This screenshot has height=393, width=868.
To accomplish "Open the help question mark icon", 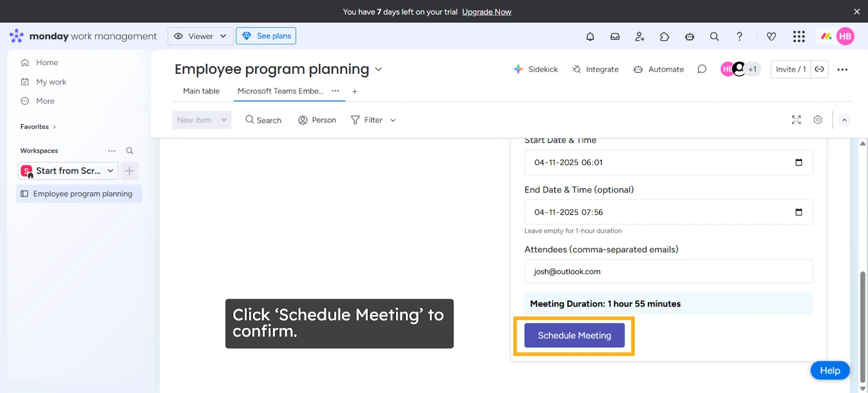I will point(739,36).
